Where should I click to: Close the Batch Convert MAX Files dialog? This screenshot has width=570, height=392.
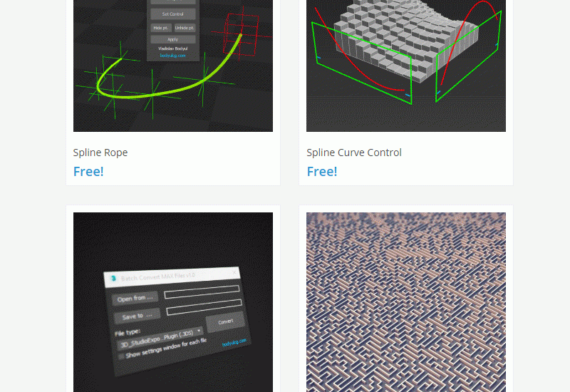pyautogui.click(x=235, y=272)
